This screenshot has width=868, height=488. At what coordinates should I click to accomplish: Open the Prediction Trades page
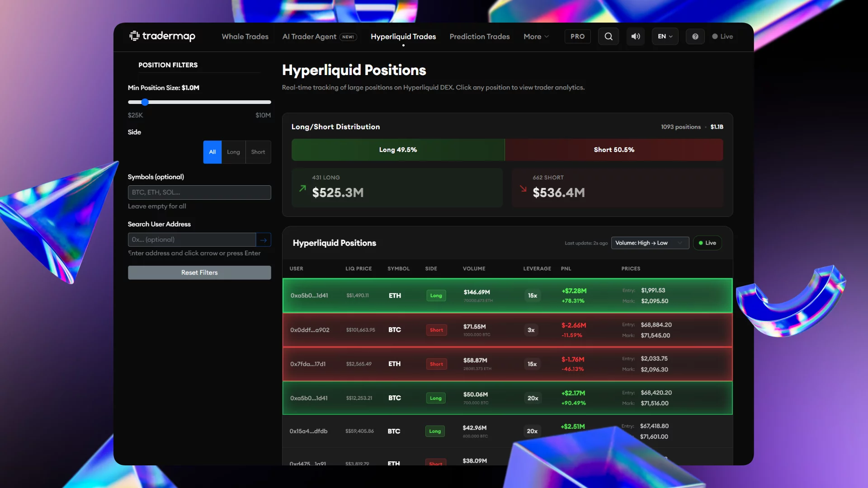479,36
